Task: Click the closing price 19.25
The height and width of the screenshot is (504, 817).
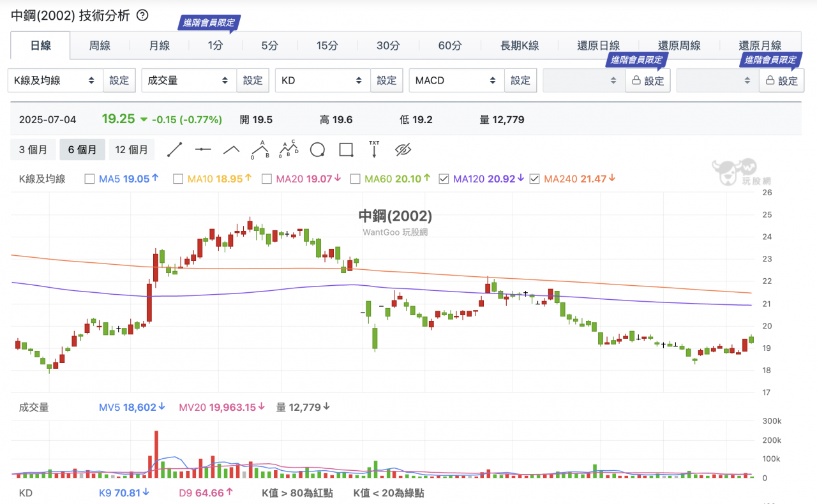Action: tap(119, 119)
